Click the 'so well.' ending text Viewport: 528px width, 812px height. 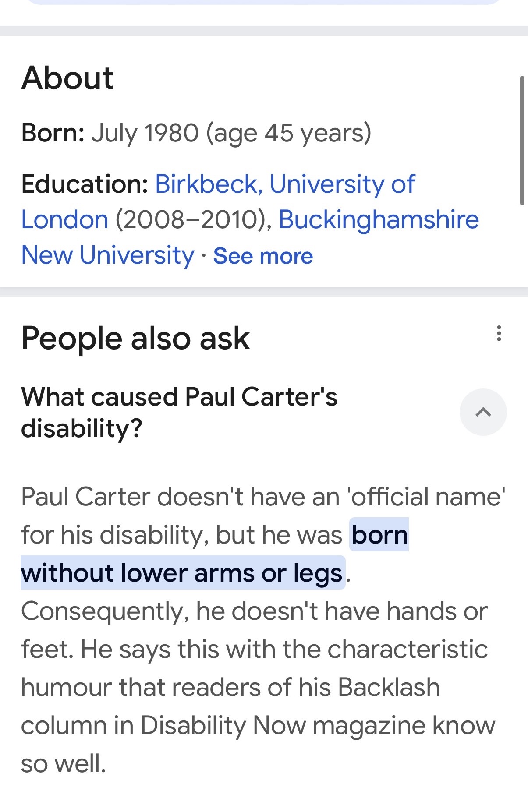point(64,764)
